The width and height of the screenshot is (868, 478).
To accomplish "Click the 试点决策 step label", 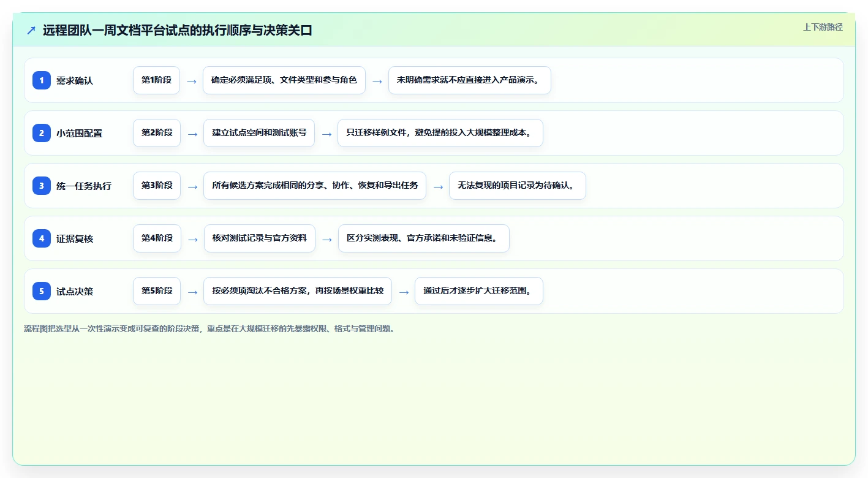I will tap(75, 291).
